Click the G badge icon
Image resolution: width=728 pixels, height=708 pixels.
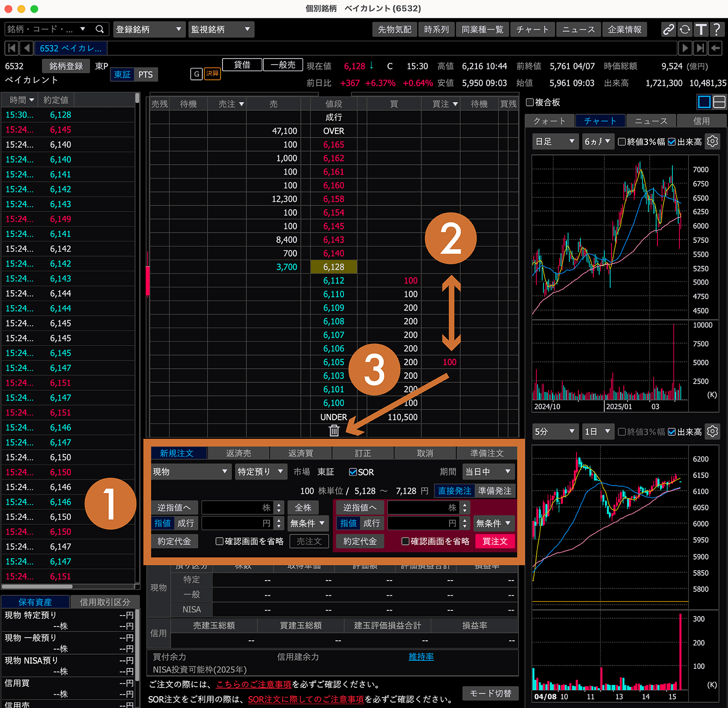[x=196, y=74]
